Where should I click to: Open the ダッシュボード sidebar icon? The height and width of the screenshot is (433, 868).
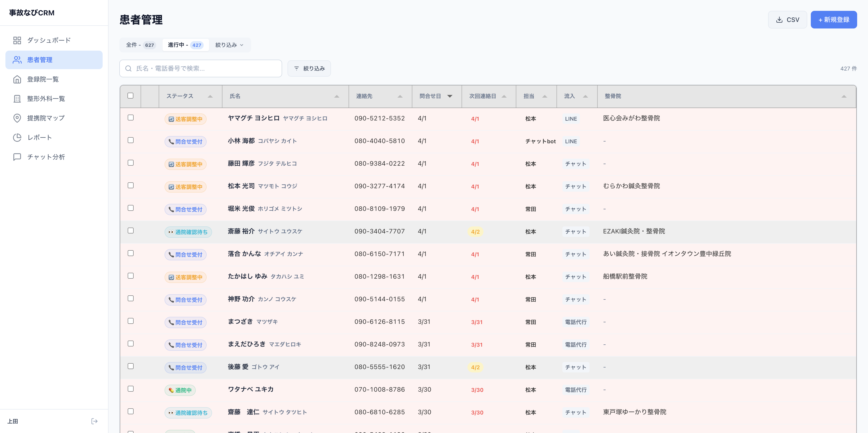[x=18, y=40]
